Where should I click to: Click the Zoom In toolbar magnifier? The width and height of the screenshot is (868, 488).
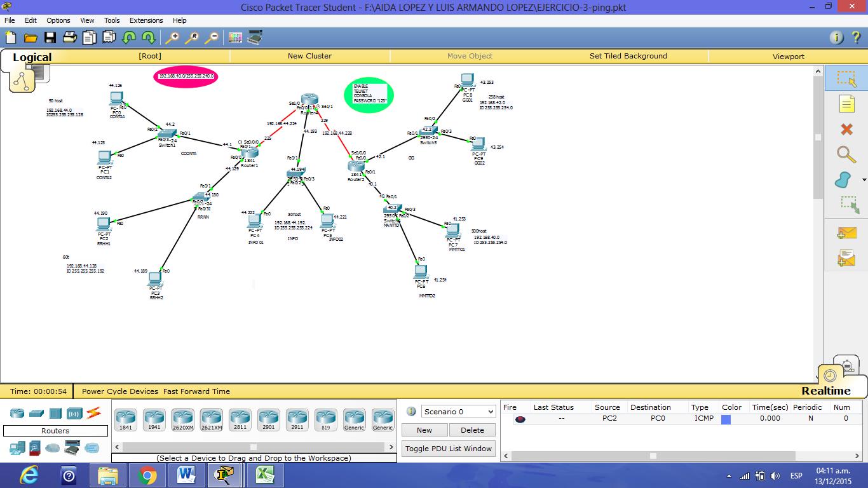172,37
